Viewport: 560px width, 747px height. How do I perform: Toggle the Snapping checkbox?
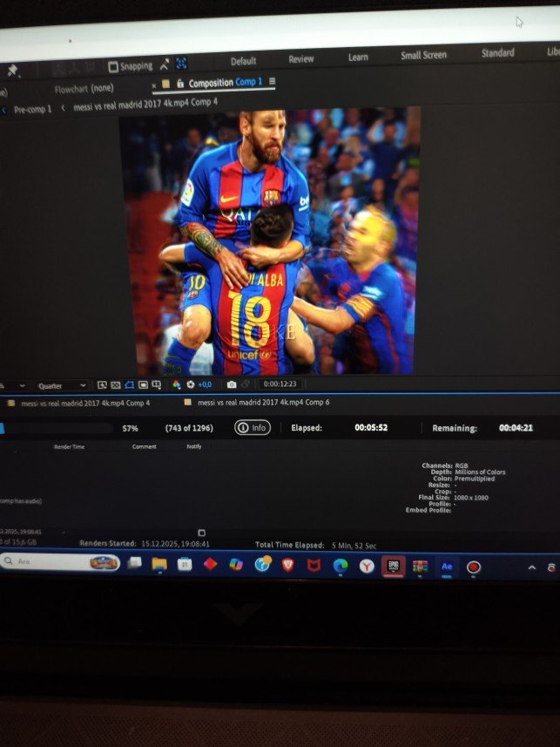click(113, 66)
